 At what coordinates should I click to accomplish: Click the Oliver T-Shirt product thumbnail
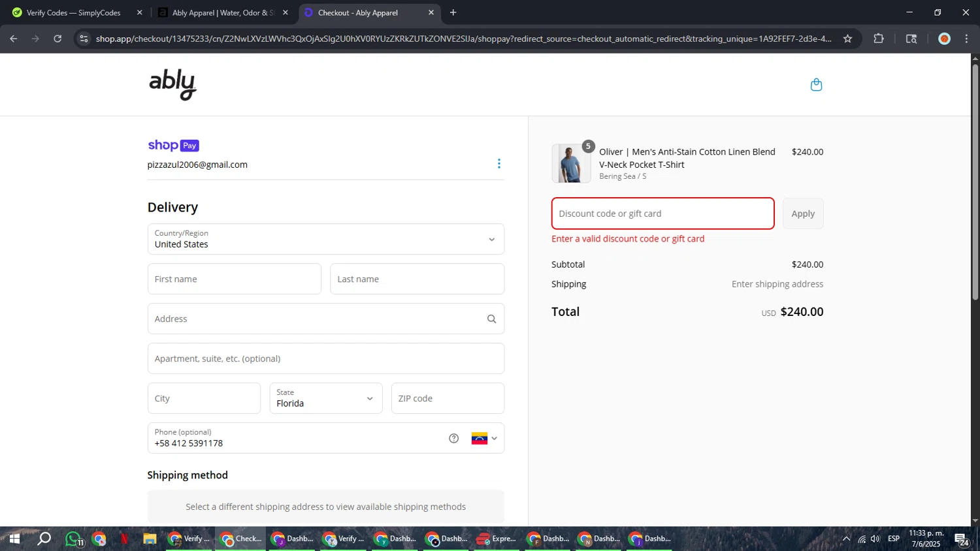[x=571, y=163]
